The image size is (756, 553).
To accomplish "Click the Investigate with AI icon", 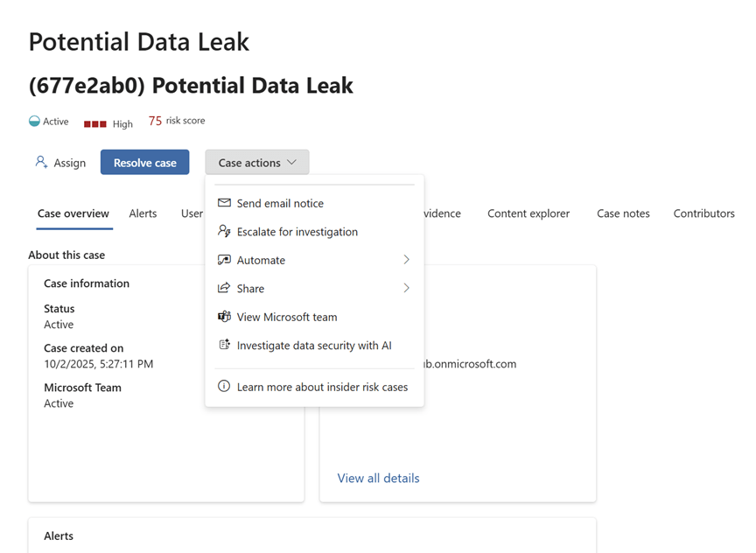I will coord(224,346).
